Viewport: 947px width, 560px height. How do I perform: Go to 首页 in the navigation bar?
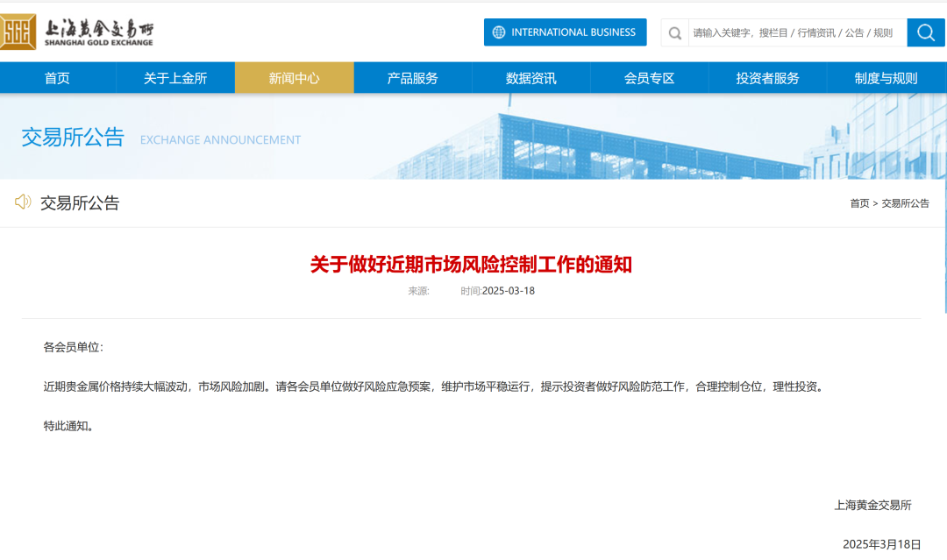pyautogui.click(x=57, y=78)
